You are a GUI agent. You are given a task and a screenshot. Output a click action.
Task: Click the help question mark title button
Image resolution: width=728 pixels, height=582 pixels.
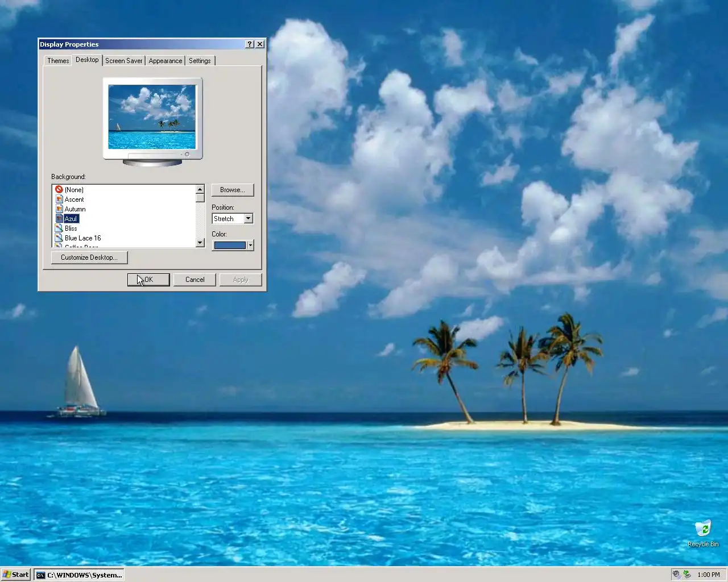250,44
